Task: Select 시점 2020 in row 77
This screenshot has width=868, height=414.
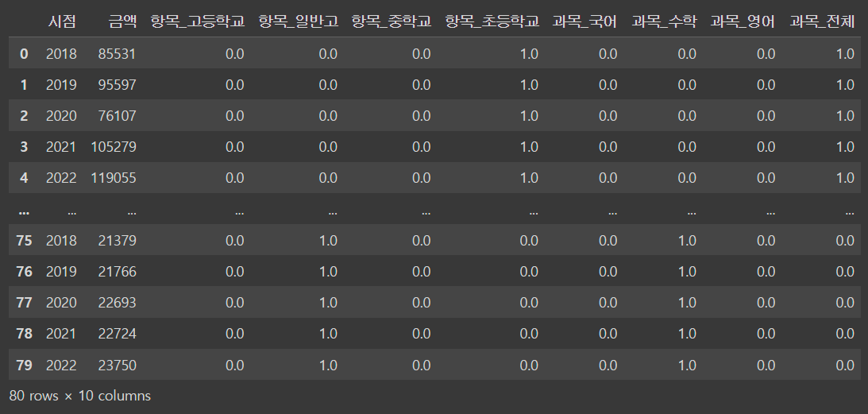Action: (61, 303)
